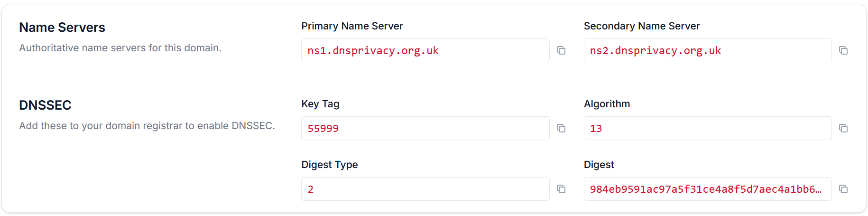Viewport: 868px width, 216px height.
Task: Click the Key Tag field showing 55999
Action: [425, 128]
